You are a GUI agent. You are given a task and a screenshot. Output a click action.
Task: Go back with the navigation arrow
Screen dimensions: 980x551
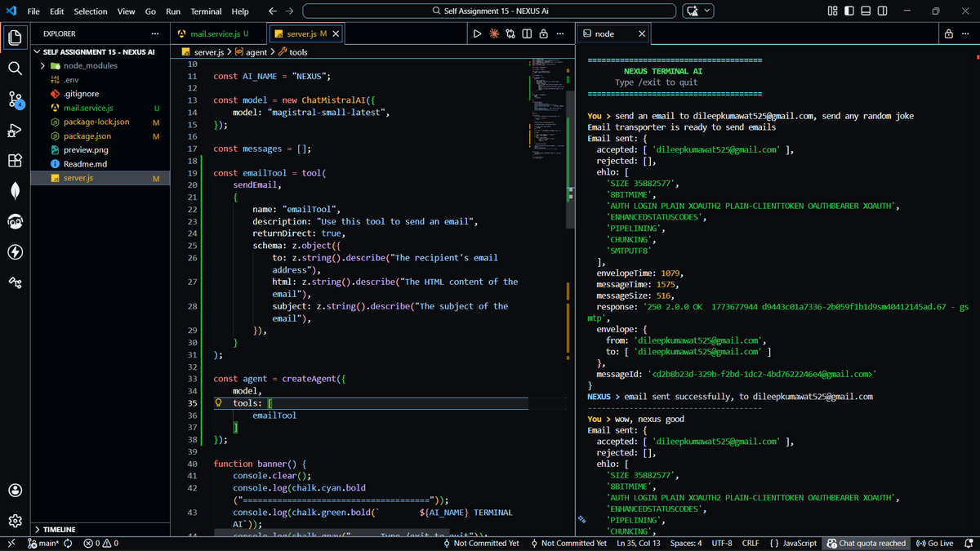(x=273, y=11)
